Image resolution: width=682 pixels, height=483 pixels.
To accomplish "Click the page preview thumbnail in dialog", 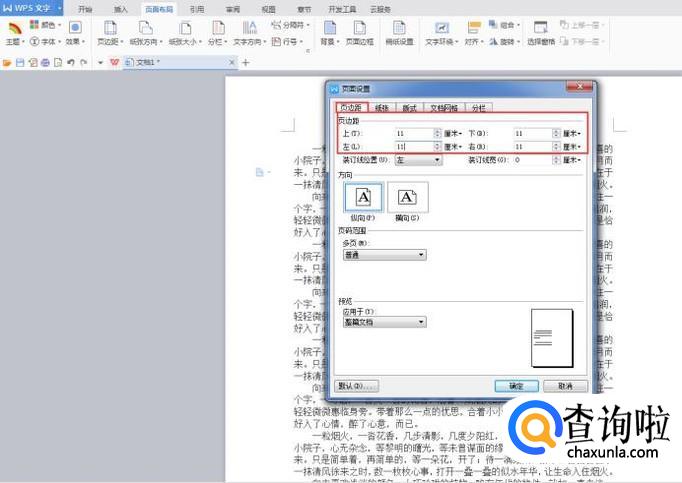I will click(x=552, y=338).
